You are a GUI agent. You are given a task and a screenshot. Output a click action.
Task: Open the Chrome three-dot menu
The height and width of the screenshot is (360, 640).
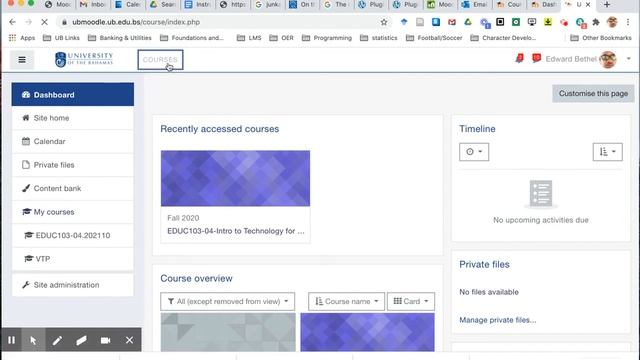[x=628, y=22]
